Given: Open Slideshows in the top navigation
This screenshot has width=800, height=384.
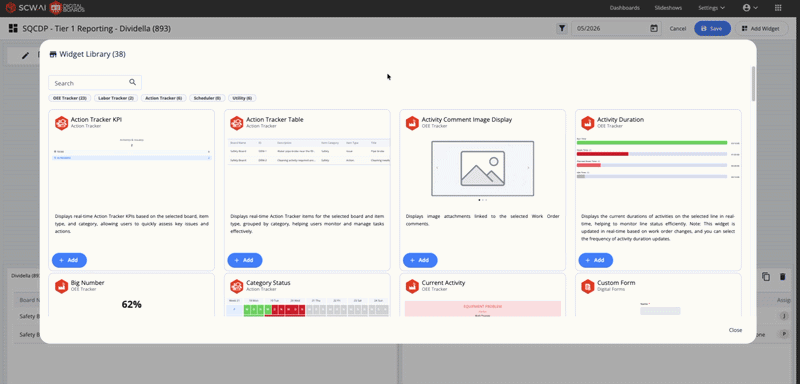Looking at the screenshot, I should [669, 8].
